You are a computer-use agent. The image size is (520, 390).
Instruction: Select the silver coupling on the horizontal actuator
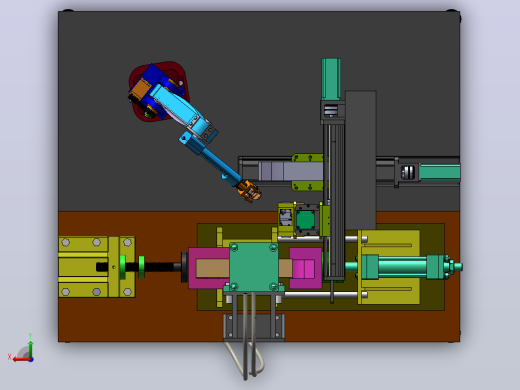[408, 172]
